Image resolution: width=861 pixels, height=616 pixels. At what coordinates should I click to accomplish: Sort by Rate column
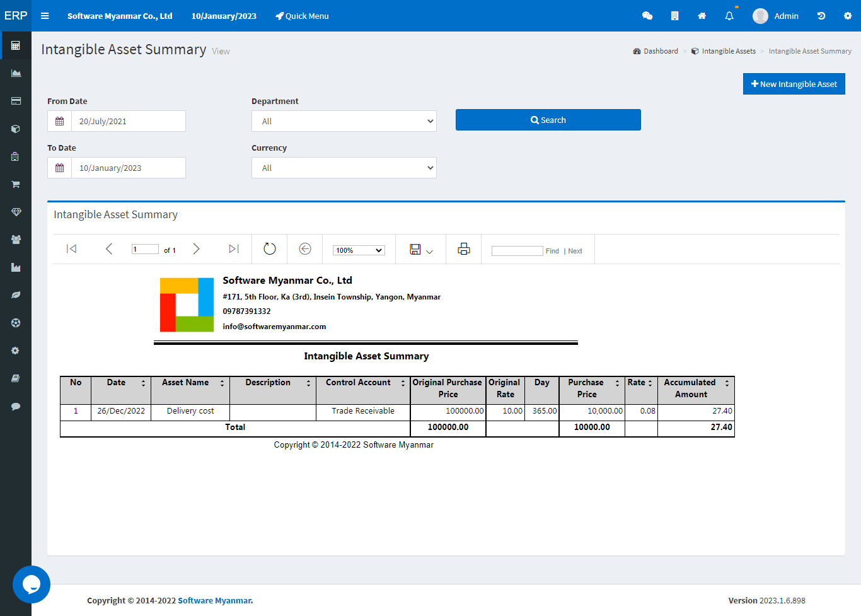(650, 383)
